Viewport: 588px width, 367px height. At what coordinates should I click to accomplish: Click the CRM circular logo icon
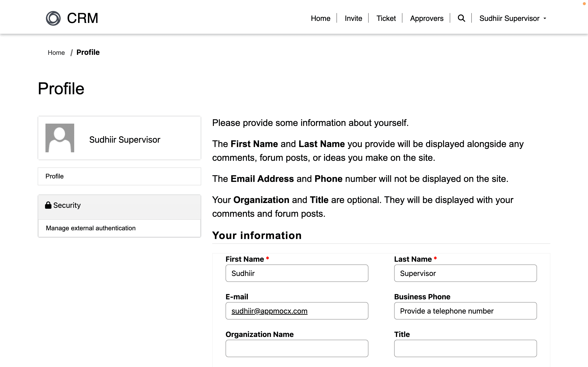[53, 18]
